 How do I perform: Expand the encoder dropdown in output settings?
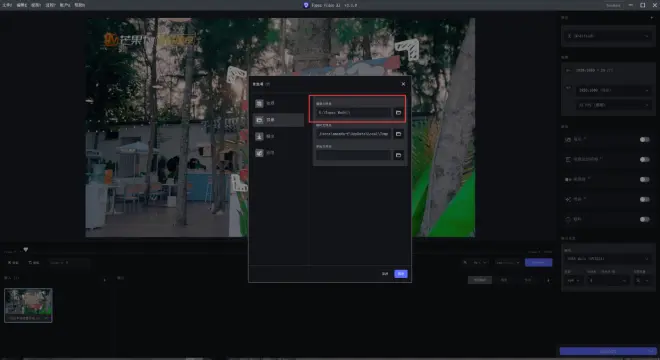608,259
